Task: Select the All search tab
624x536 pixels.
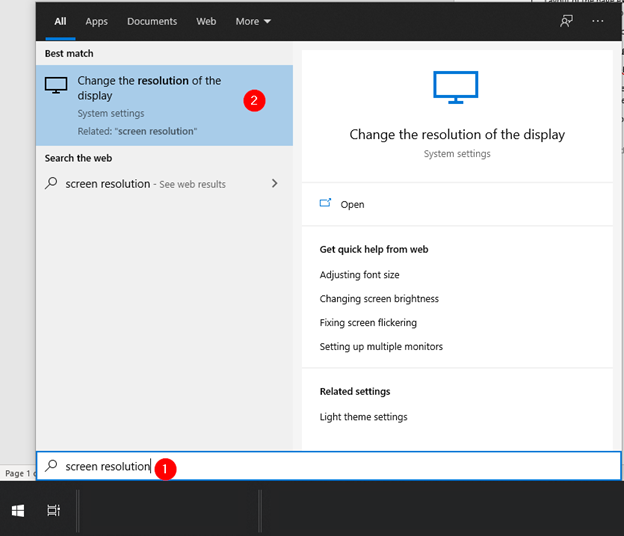Action: (60, 21)
